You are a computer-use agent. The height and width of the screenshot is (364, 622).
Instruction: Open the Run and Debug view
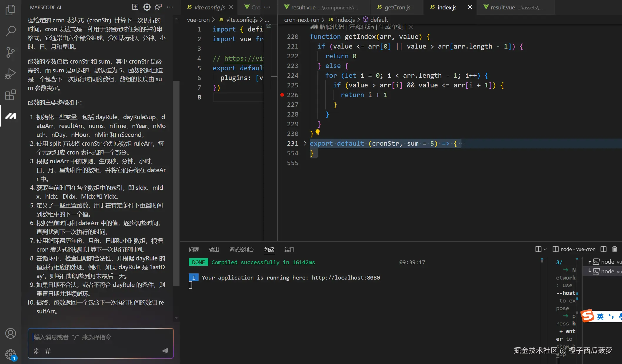(x=11, y=74)
